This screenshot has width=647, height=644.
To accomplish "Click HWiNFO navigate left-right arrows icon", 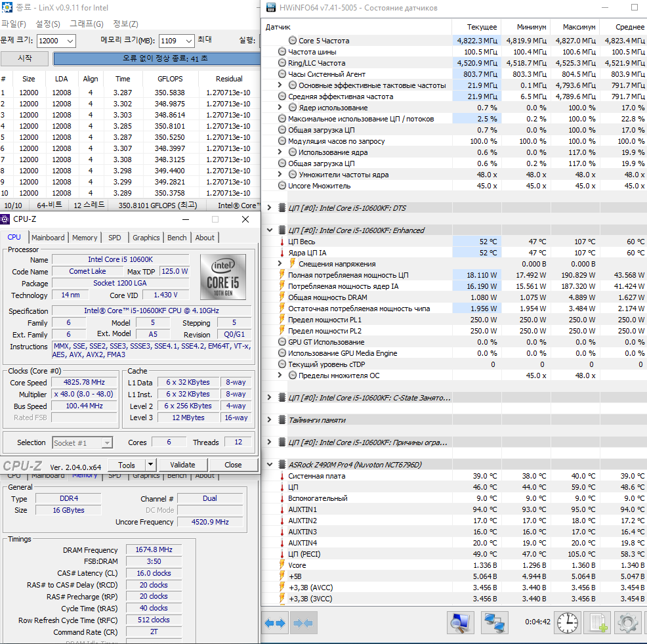I will point(275,623).
